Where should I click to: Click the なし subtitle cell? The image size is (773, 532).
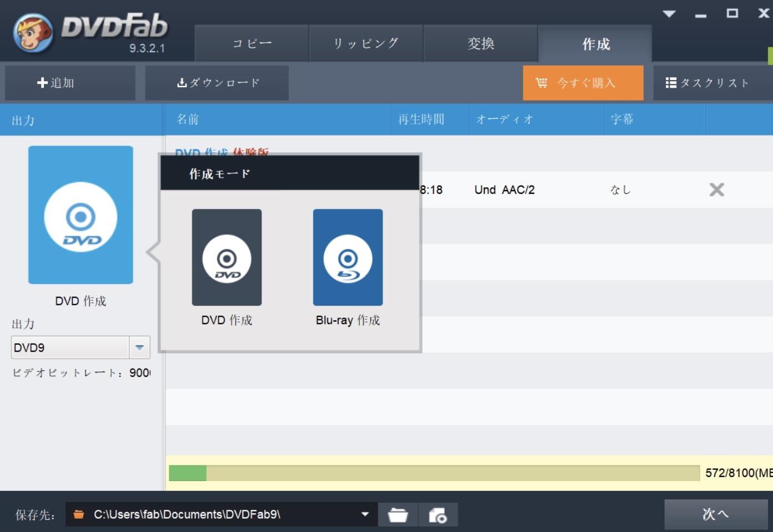point(620,190)
